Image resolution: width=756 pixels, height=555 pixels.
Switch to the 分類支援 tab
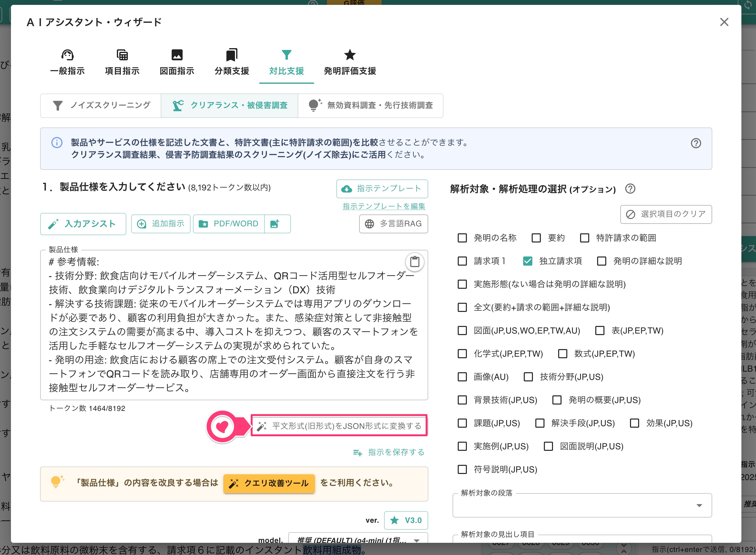click(232, 62)
